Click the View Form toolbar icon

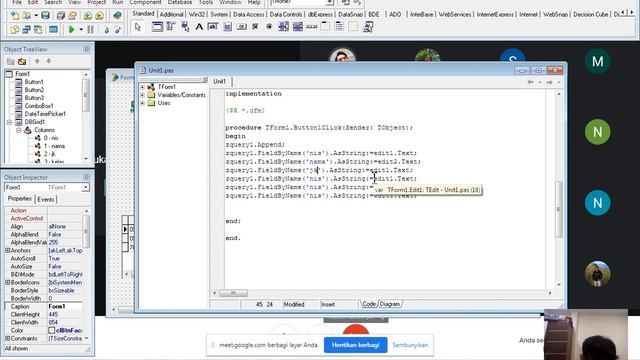[x=27, y=29]
